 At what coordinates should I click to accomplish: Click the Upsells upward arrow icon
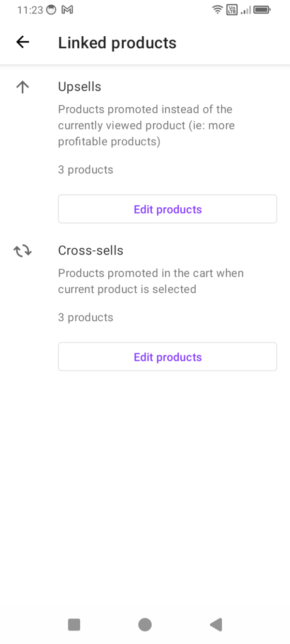click(23, 87)
